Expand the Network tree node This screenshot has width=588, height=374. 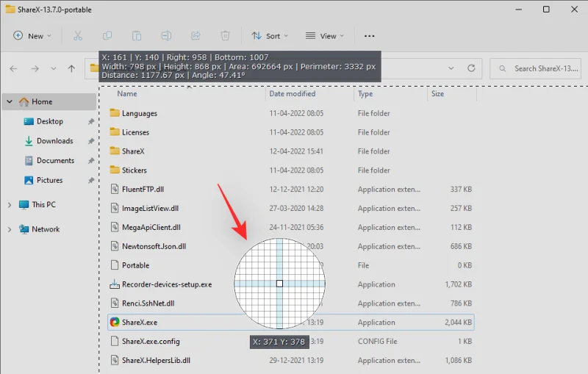tap(10, 229)
